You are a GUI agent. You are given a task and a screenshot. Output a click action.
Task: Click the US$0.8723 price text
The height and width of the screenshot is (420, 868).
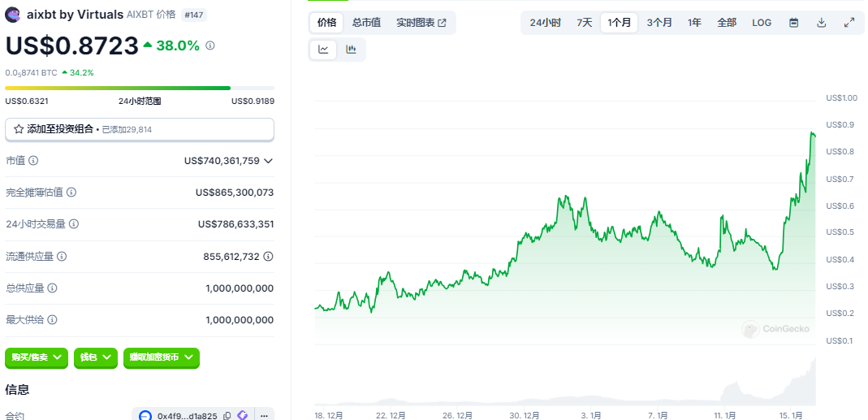[x=72, y=46]
